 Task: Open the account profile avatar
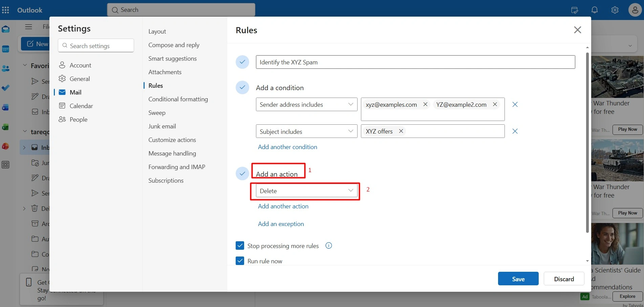pyautogui.click(x=635, y=10)
